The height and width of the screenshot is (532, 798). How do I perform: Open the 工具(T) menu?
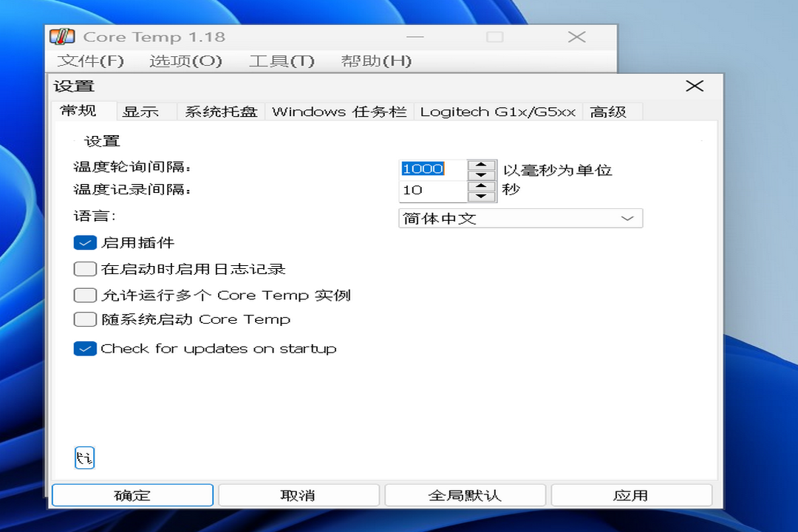point(282,61)
